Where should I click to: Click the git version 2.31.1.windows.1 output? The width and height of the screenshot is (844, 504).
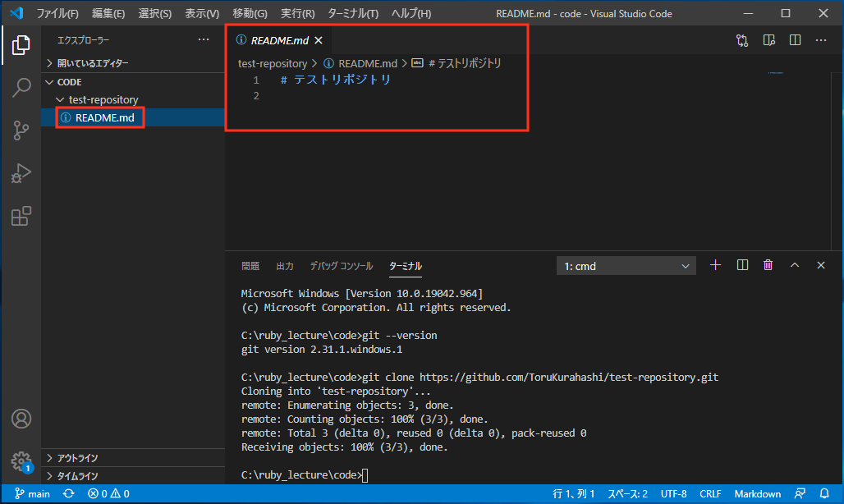pos(322,349)
